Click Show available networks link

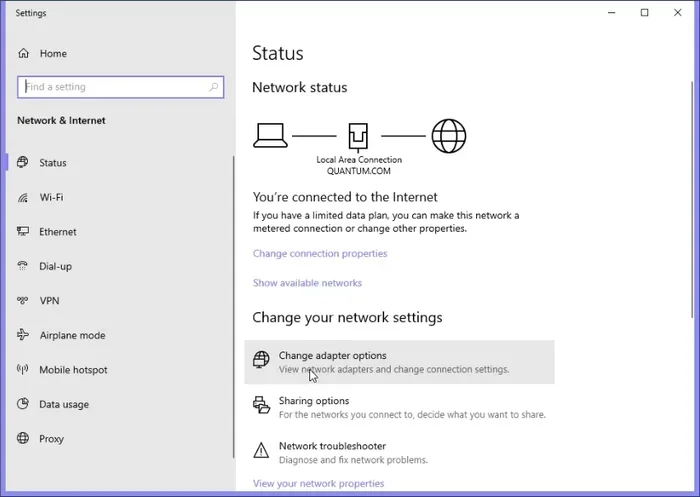click(307, 283)
